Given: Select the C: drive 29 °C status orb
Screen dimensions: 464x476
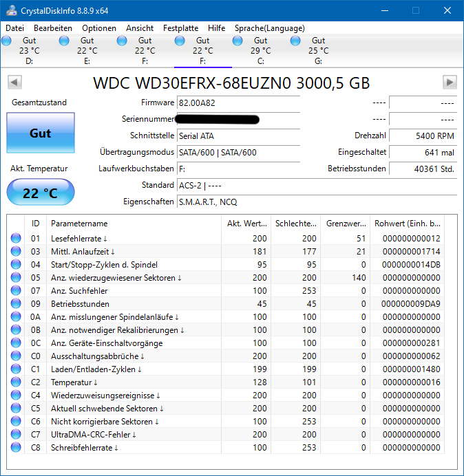Looking at the screenshot, I should click(x=238, y=41).
